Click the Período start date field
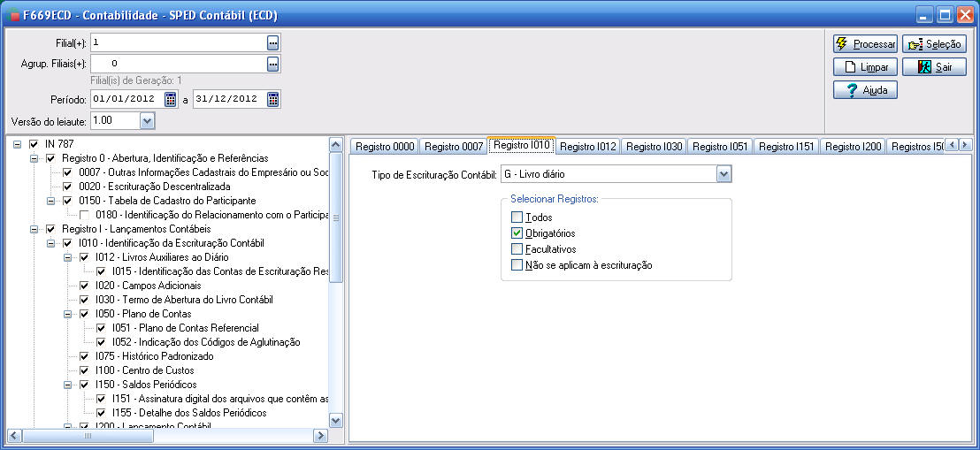Image resolution: width=980 pixels, height=450 pixels. point(126,99)
